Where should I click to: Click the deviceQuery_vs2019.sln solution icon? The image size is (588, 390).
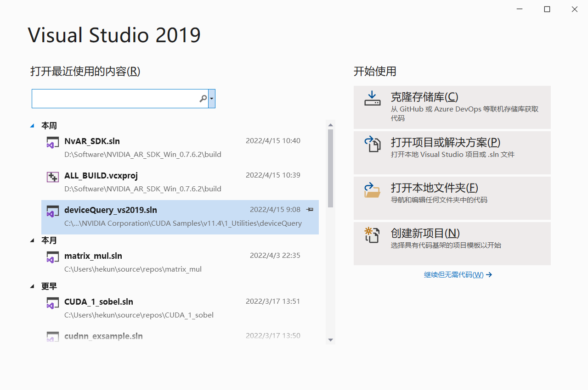[x=52, y=211]
